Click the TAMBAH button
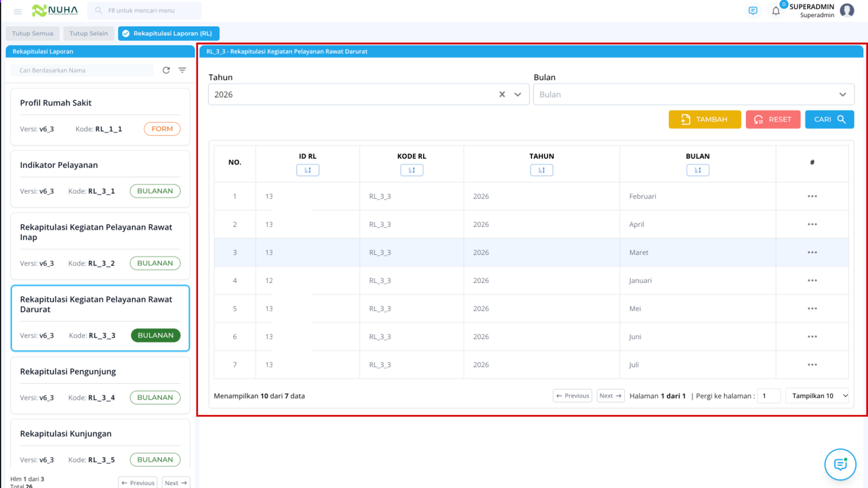868x488 pixels. tap(705, 119)
